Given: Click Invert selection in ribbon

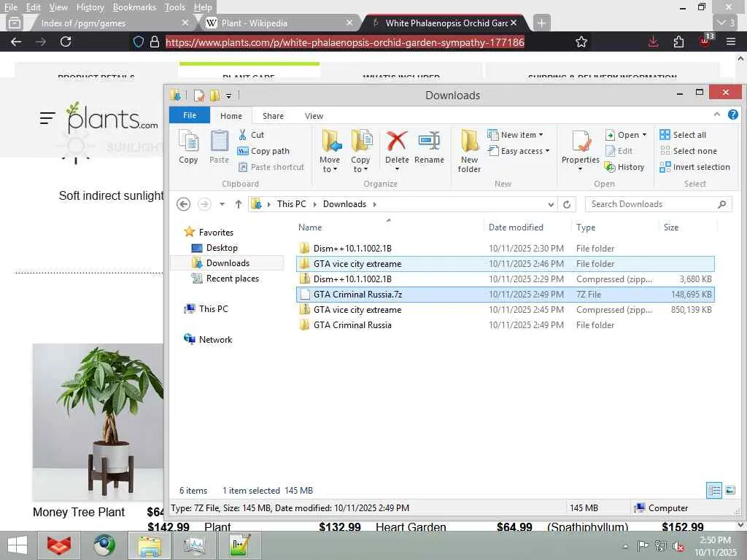Looking at the screenshot, I should tap(695, 167).
